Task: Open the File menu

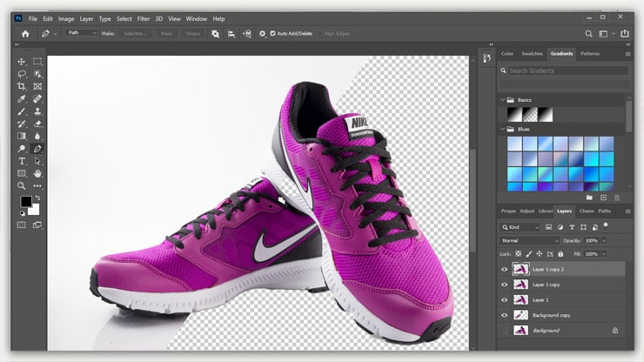Action: click(33, 18)
